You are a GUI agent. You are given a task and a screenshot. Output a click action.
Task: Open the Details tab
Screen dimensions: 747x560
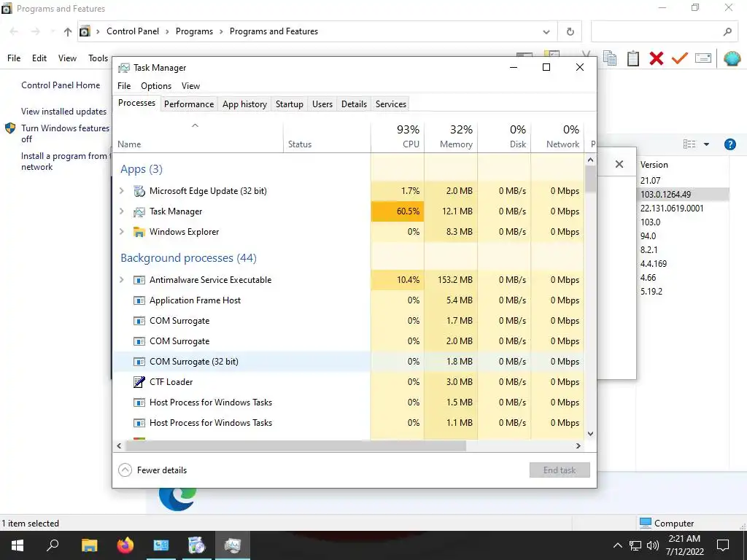(354, 104)
